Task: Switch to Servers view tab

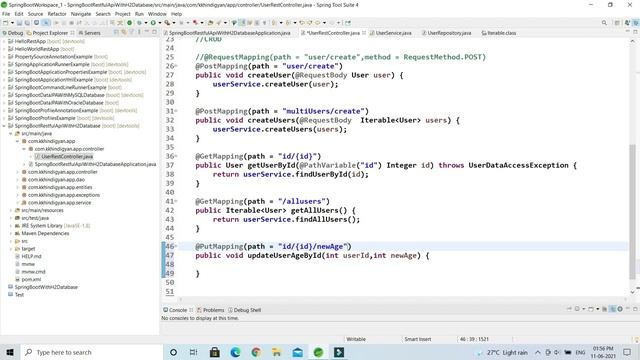Action: click(x=89, y=33)
